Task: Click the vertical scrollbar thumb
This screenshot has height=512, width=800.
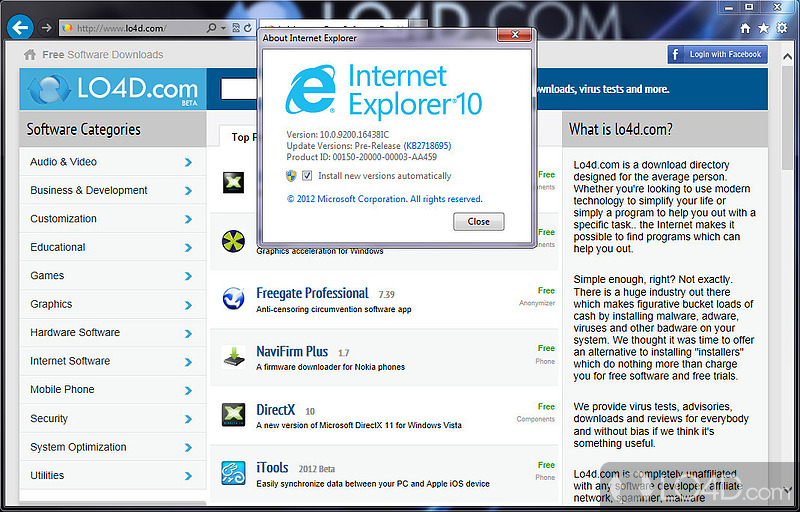Action: click(787, 120)
